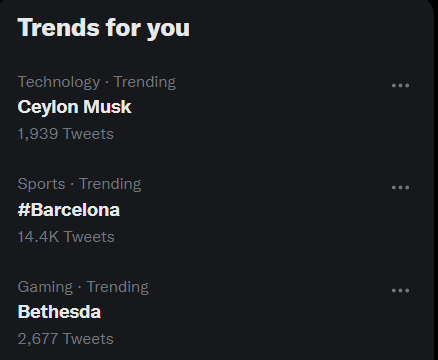View the Bethesda trending topic

59,312
